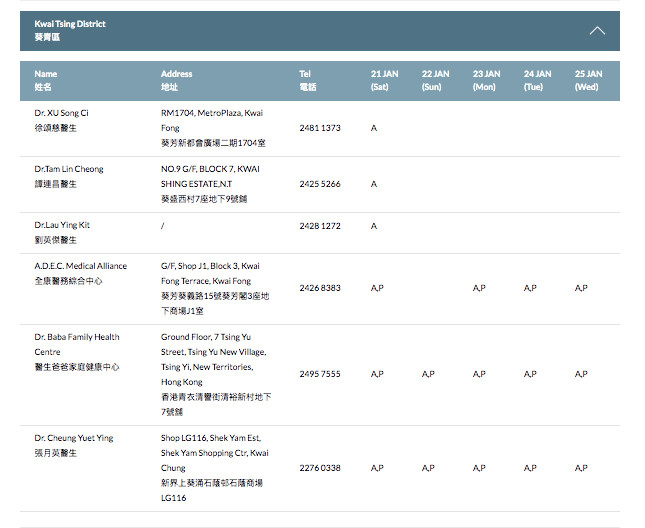Select the 22 JAN (Sun) column header
The height and width of the screenshot is (528, 645).
pos(435,80)
